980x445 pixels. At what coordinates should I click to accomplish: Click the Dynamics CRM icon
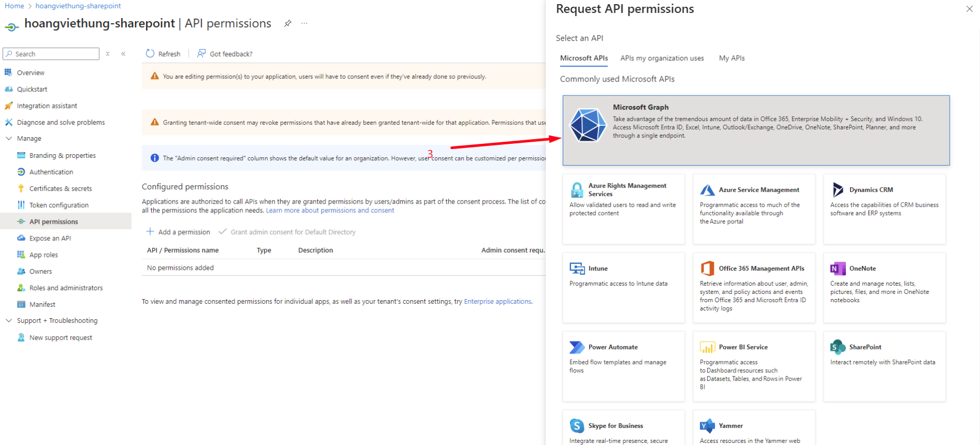point(838,190)
